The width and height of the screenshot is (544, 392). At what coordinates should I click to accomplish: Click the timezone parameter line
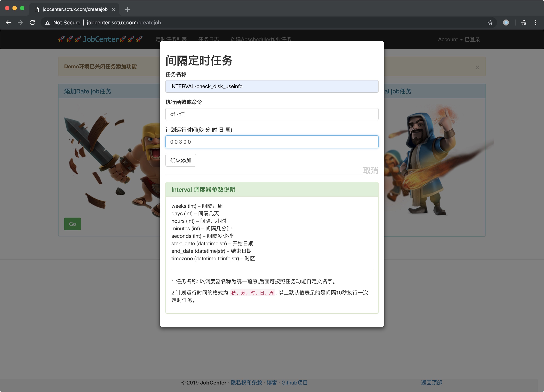[213, 258]
